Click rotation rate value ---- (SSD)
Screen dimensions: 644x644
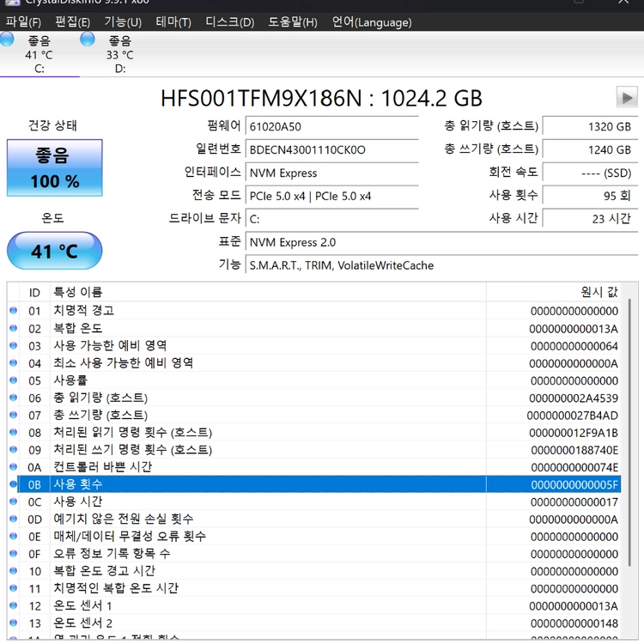[590, 173]
